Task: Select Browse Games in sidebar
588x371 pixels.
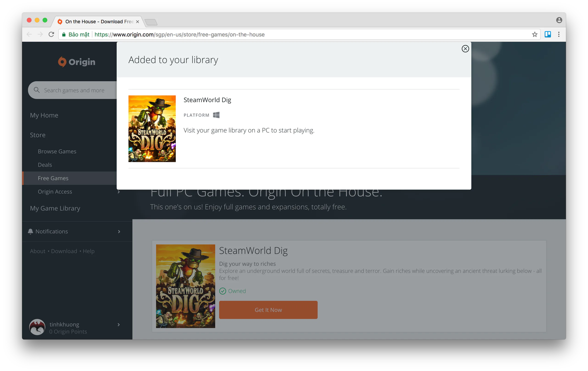Action: coord(57,151)
